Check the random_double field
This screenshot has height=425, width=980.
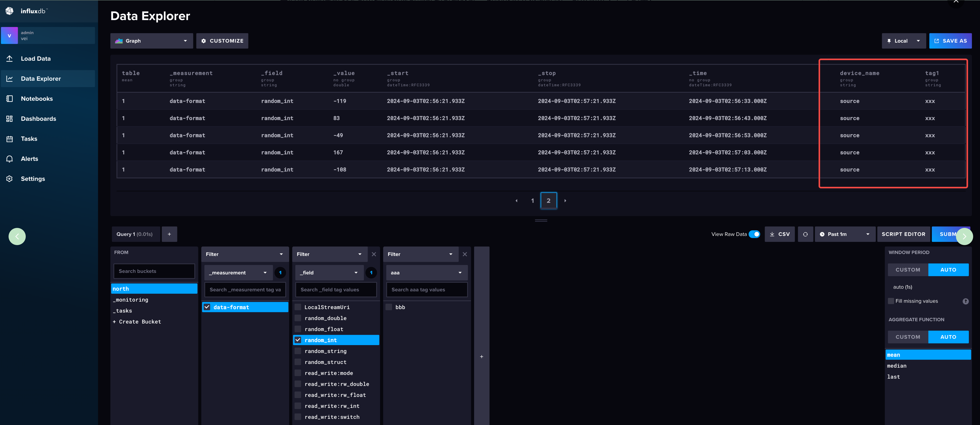tap(298, 318)
